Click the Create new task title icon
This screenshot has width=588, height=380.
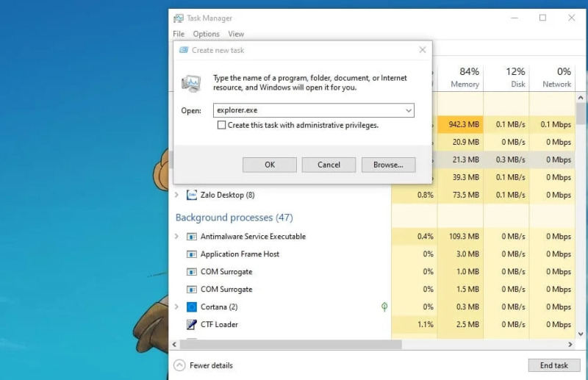click(183, 50)
